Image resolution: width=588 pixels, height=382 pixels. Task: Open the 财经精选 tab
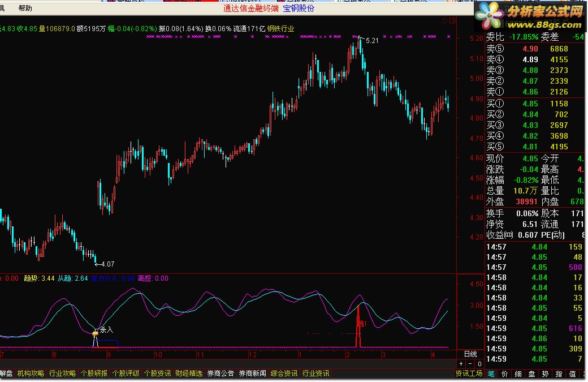[189, 374]
